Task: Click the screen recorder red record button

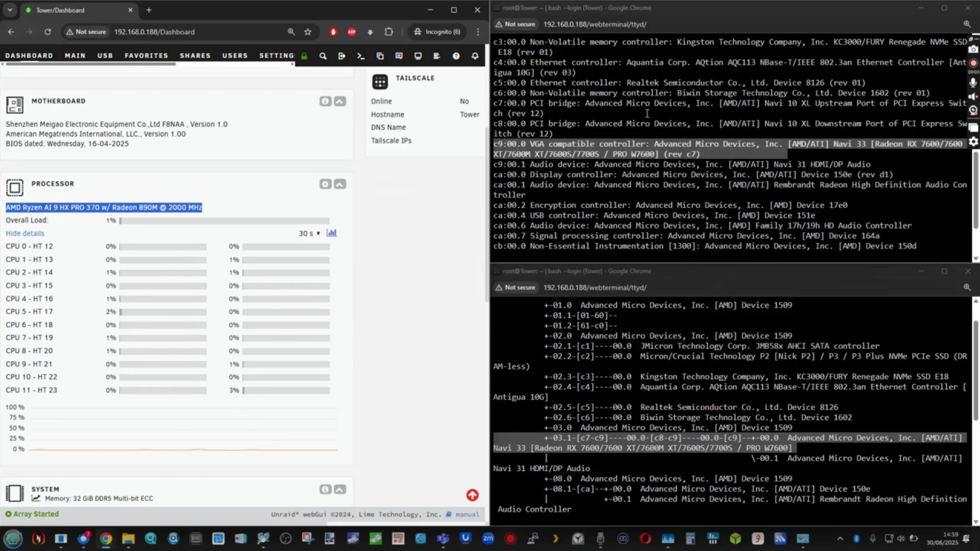Action: (973, 63)
